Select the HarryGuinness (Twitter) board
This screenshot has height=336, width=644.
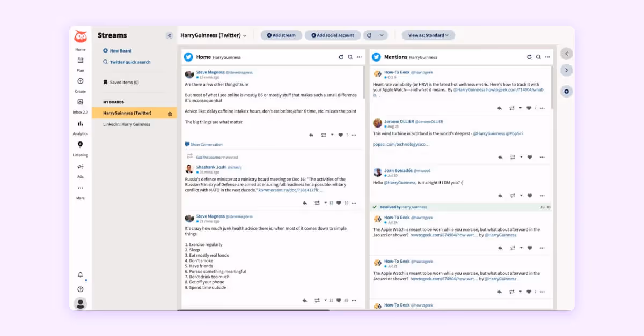click(x=134, y=113)
